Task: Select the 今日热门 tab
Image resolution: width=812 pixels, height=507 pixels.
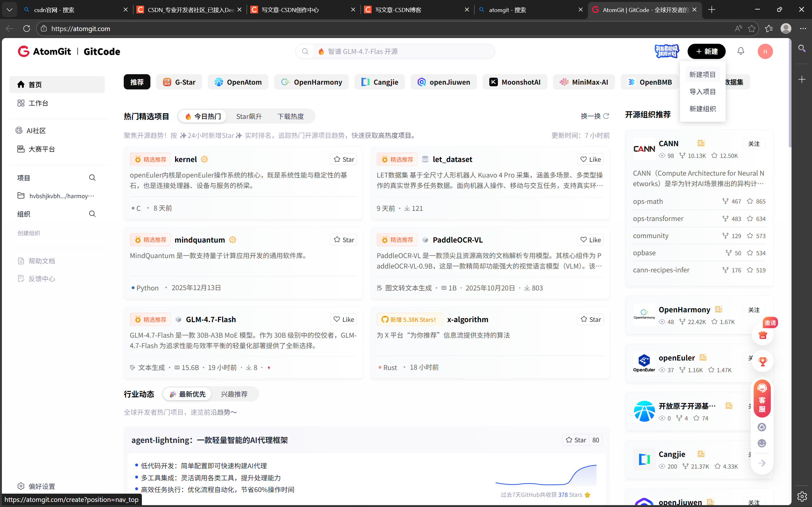Action: [x=203, y=116]
